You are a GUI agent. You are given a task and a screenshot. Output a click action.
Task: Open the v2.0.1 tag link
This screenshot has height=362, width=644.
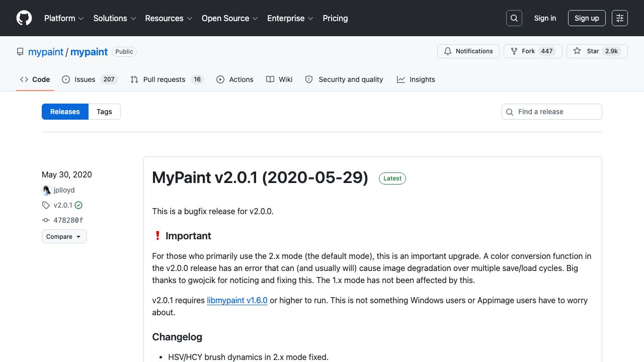pos(63,205)
